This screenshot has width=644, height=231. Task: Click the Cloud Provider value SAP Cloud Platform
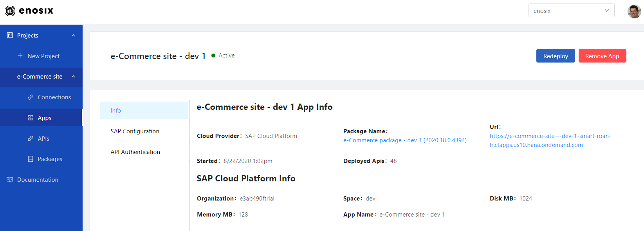(x=271, y=136)
